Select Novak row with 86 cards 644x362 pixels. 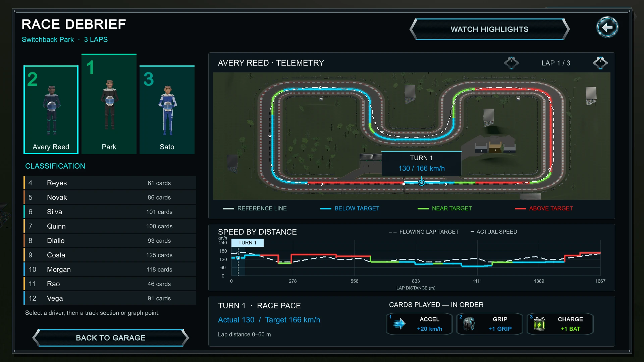pyautogui.click(x=110, y=197)
